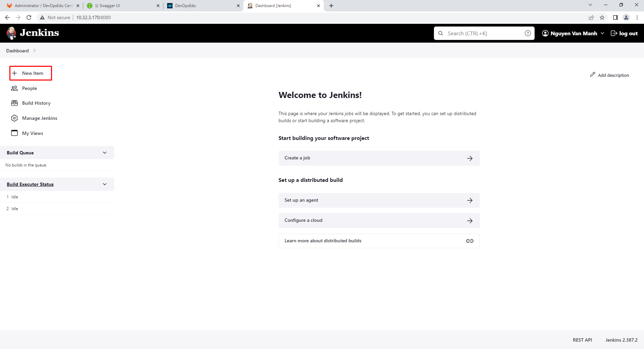Click the log out door icon
This screenshot has width=644, height=349.
coord(614,33)
